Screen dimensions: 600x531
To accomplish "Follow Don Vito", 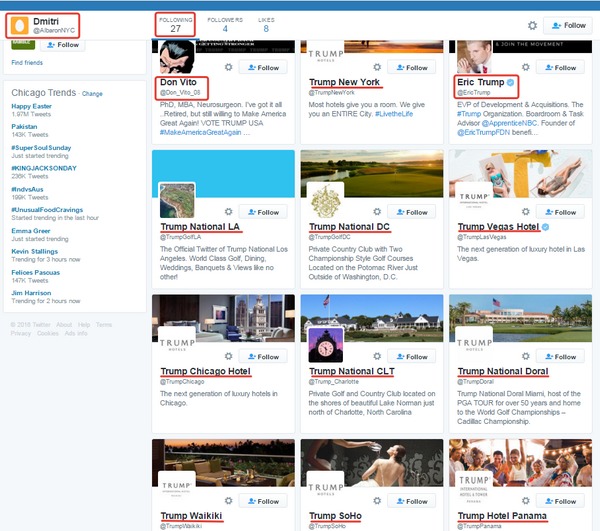I will pyautogui.click(x=263, y=67).
